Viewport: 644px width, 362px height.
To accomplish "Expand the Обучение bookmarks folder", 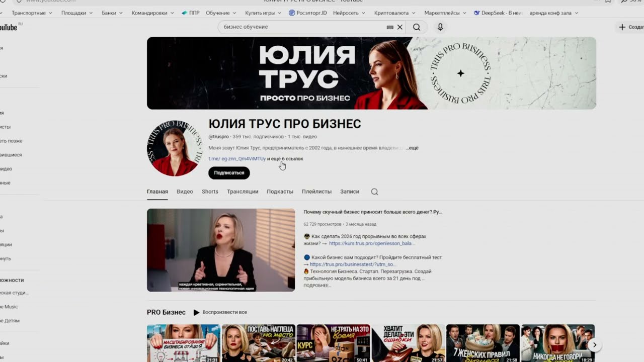I will click(221, 13).
